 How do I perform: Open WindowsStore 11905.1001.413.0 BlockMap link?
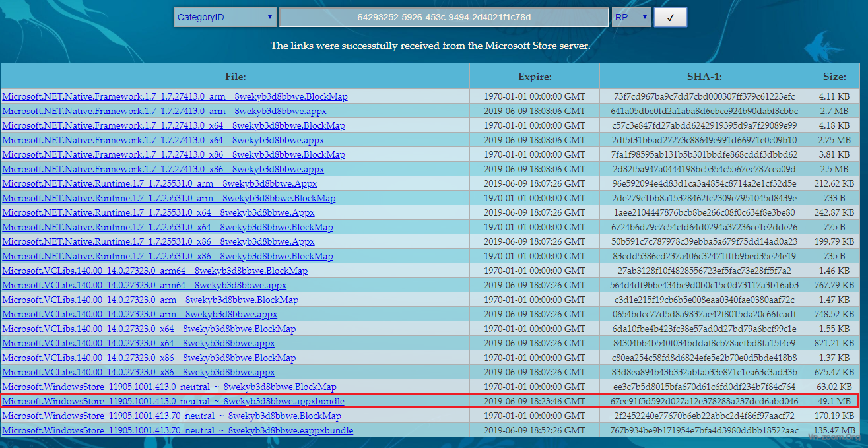pos(169,387)
